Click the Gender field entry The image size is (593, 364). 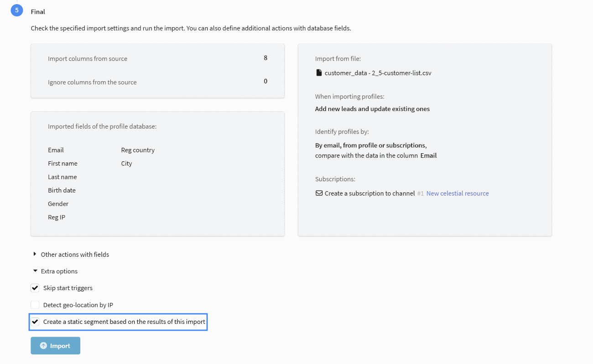coord(58,204)
